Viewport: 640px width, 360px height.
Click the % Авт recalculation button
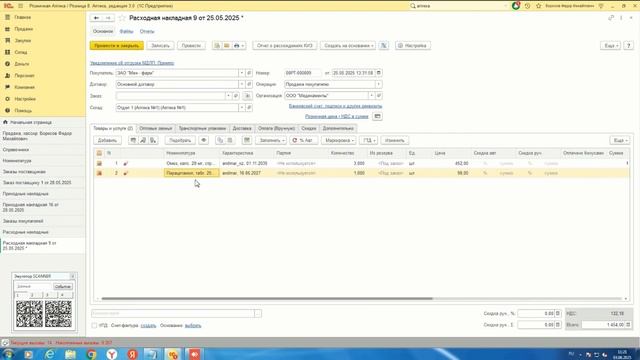304,140
